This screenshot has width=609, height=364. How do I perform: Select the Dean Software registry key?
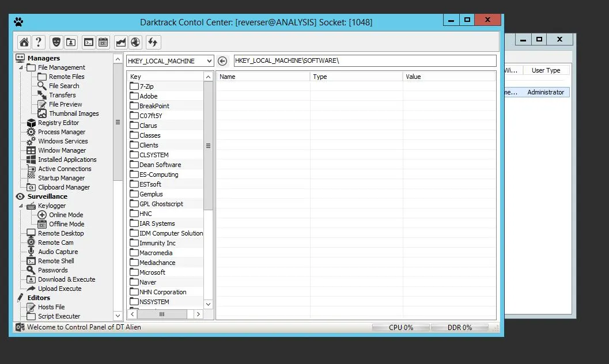coord(160,165)
